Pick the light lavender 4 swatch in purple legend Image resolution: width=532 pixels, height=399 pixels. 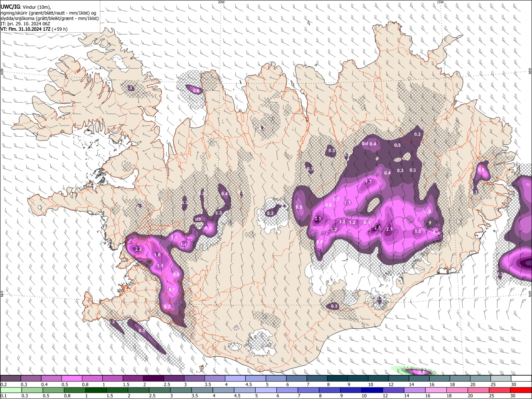(x=235, y=379)
